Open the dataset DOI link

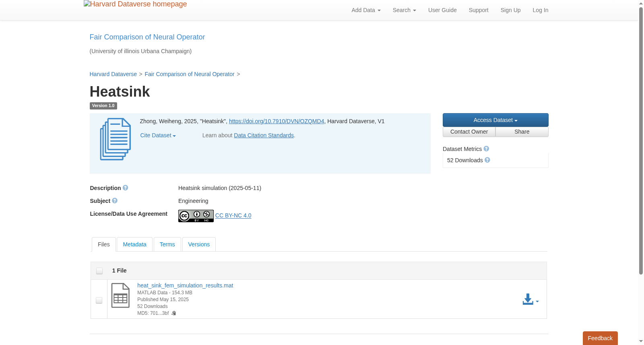(x=277, y=121)
